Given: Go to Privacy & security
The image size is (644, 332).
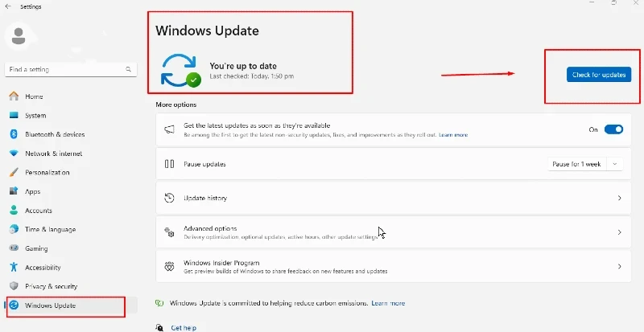Looking at the screenshot, I should (x=71, y=286).
